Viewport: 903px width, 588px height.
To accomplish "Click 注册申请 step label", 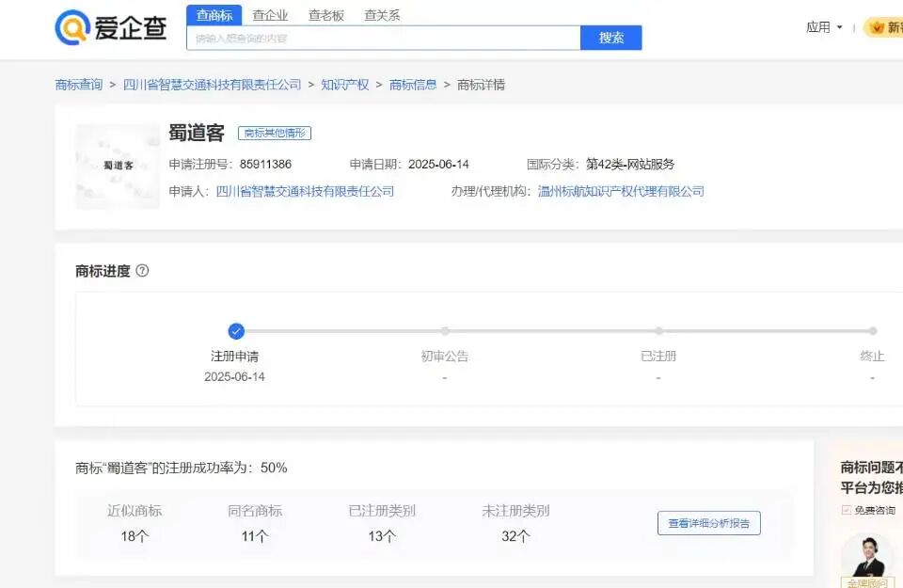I will coord(234,357).
